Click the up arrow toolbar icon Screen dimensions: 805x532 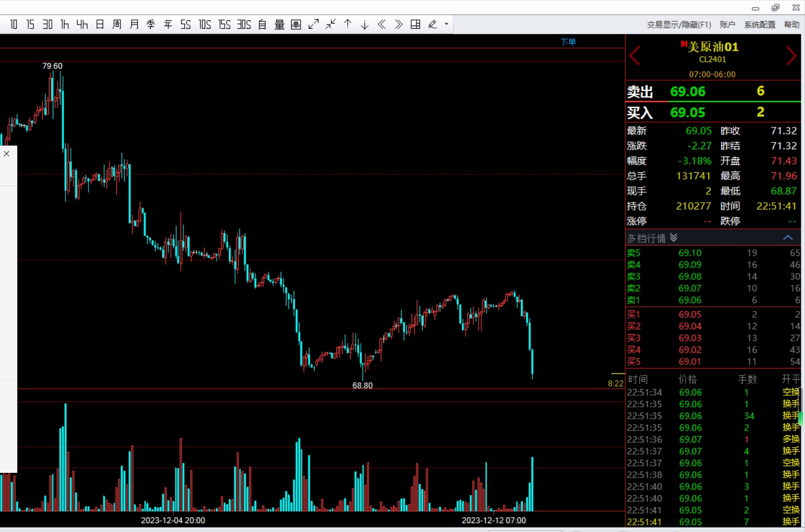[x=348, y=25]
